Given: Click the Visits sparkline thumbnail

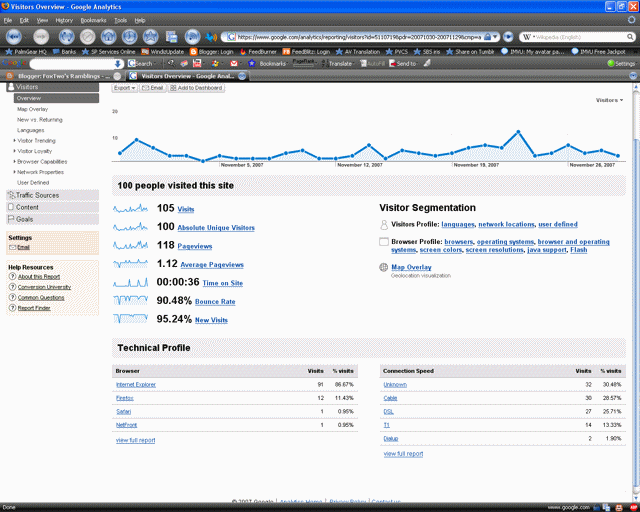Looking at the screenshot, I should click(130, 209).
